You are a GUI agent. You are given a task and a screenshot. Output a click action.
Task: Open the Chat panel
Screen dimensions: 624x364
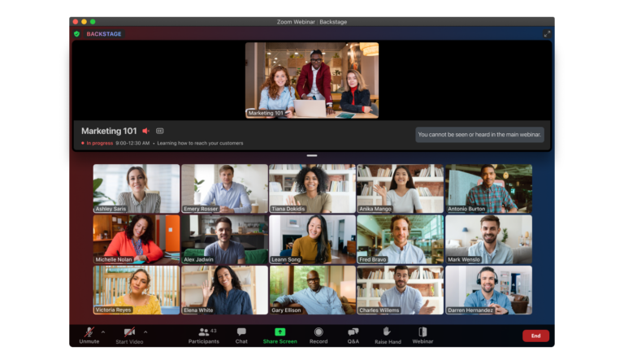tap(241, 336)
